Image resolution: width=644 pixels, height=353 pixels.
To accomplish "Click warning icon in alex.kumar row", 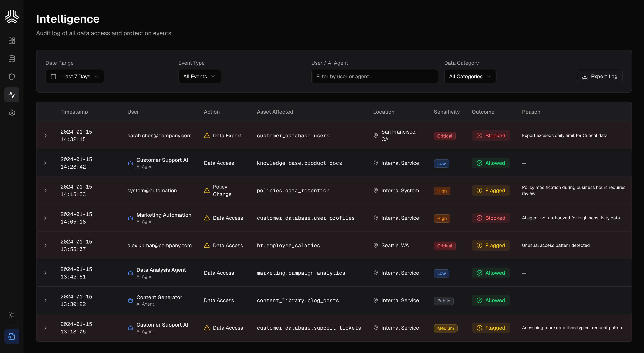I will 207,245.
